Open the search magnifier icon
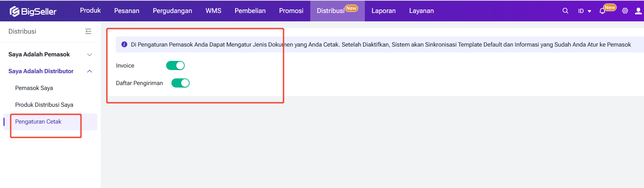 pos(565,11)
